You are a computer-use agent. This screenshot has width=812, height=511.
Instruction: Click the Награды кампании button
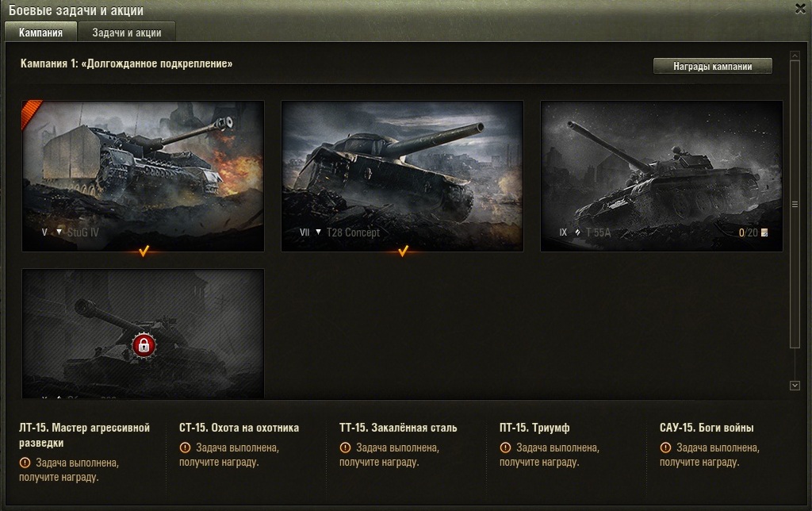click(x=712, y=66)
